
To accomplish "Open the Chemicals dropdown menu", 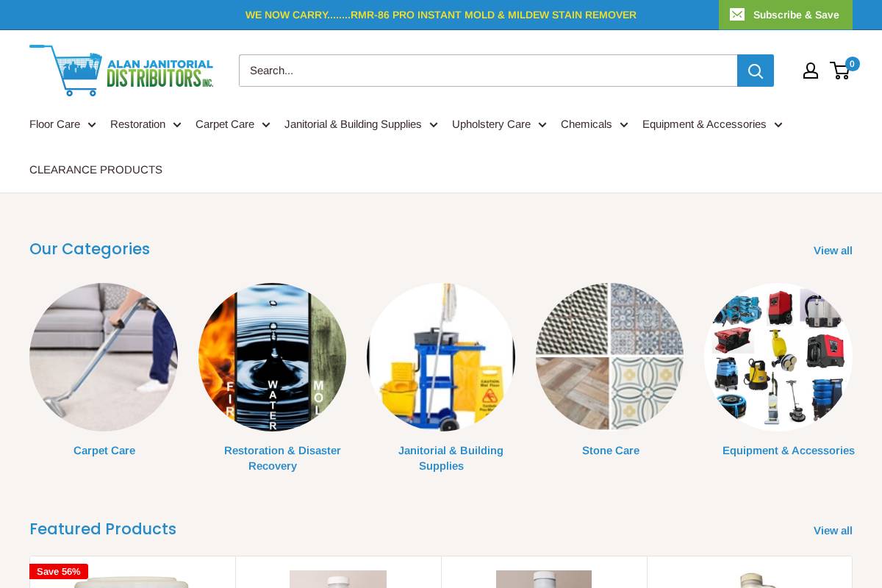I will tap(594, 124).
